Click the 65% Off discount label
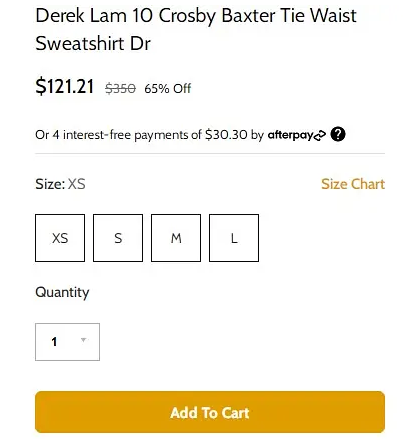The width and height of the screenshot is (409, 441). pos(168,89)
